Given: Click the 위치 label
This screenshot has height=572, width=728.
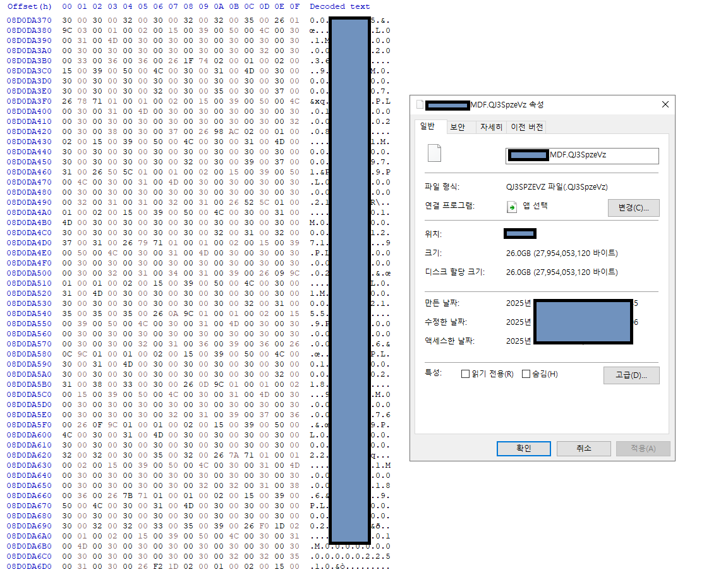Looking at the screenshot, I should [x=434, y=234].
